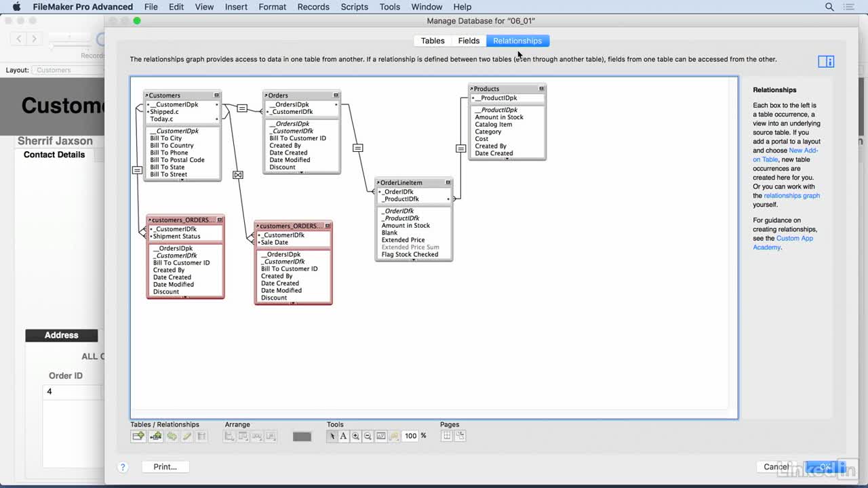The width and height of the screenshot is (868, 488).
Task: Click the equals operator left of Products
Action: point(461,148)
